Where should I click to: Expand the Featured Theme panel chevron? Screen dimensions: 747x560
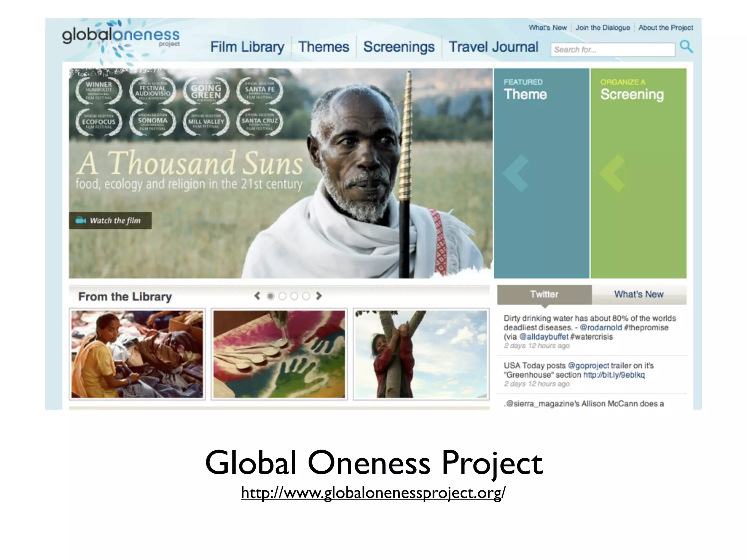coord(516,173)
